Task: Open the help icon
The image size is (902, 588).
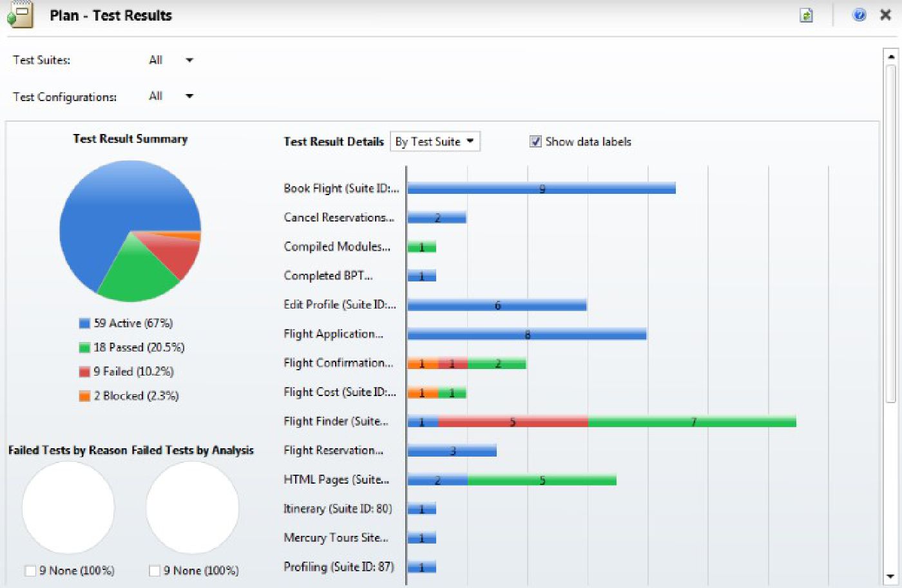Action: (x=859, y=15)
